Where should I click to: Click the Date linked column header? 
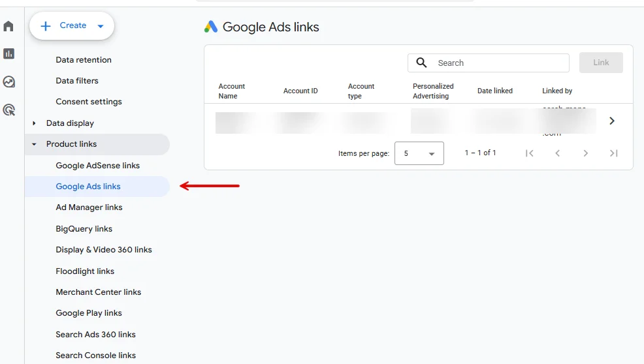pyautogui.click(x=495, y=91)
